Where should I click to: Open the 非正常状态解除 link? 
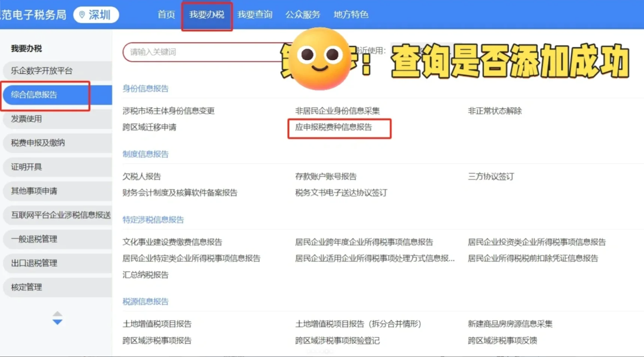pos(495,111)
